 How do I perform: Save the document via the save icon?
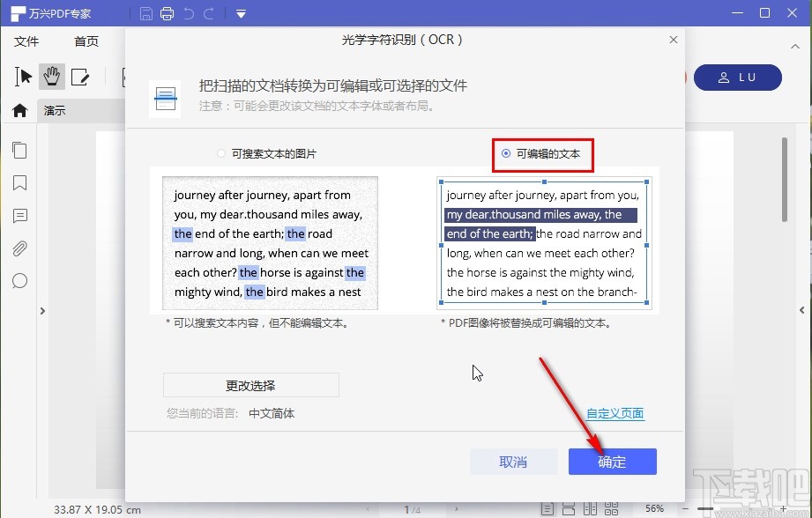tap(146, 12)
